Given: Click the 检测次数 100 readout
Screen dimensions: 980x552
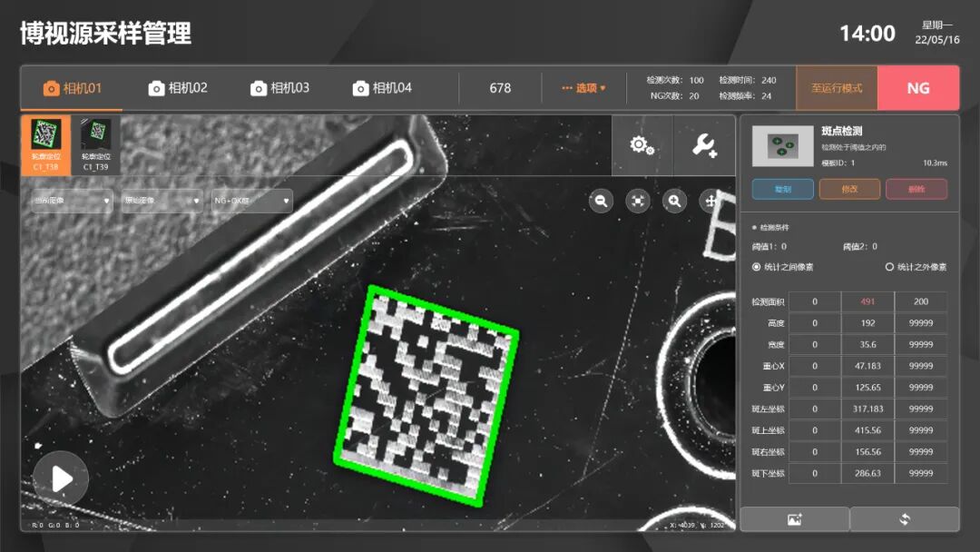Looking at the screenshot, I should 675,80.
